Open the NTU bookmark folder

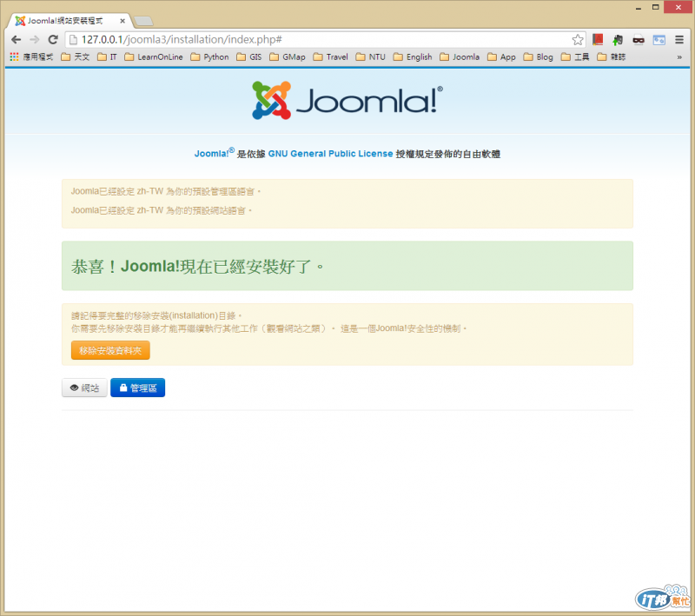(371, 56)
